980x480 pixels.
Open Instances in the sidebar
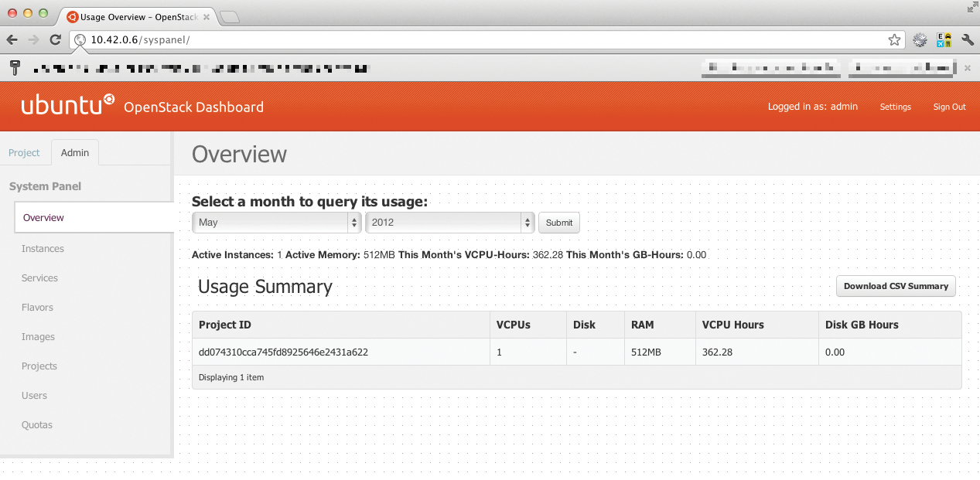click(43, 248)
